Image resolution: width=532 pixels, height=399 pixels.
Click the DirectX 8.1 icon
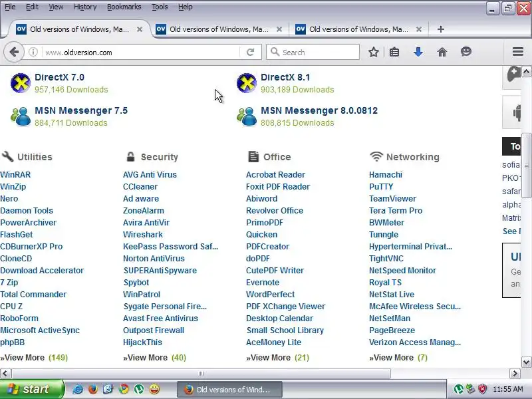point(247,82)
